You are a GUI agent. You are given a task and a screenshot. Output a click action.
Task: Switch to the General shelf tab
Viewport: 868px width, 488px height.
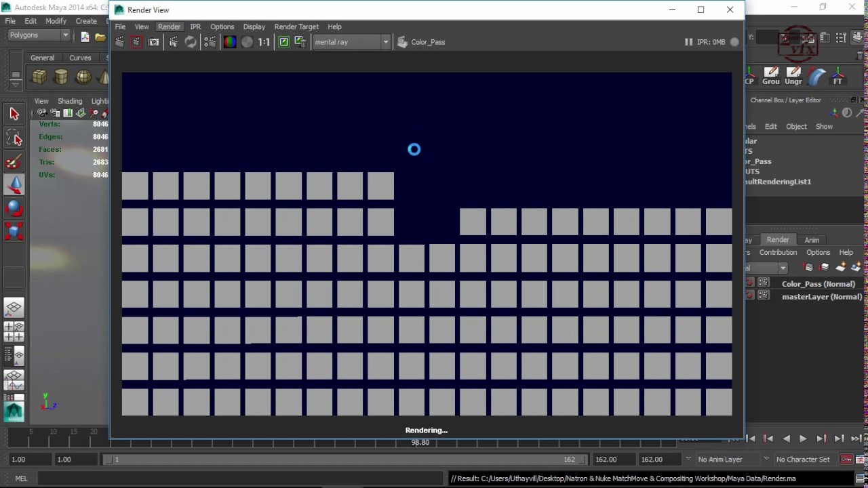pyautogui.click(x=42, y=58)
